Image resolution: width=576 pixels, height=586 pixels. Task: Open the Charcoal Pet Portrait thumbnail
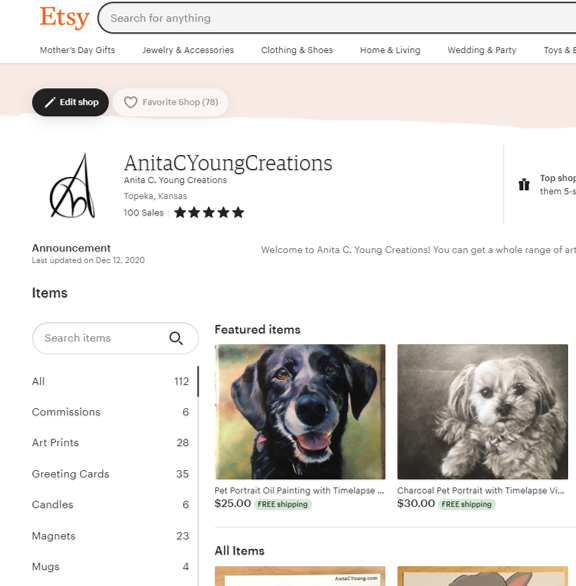483,411
